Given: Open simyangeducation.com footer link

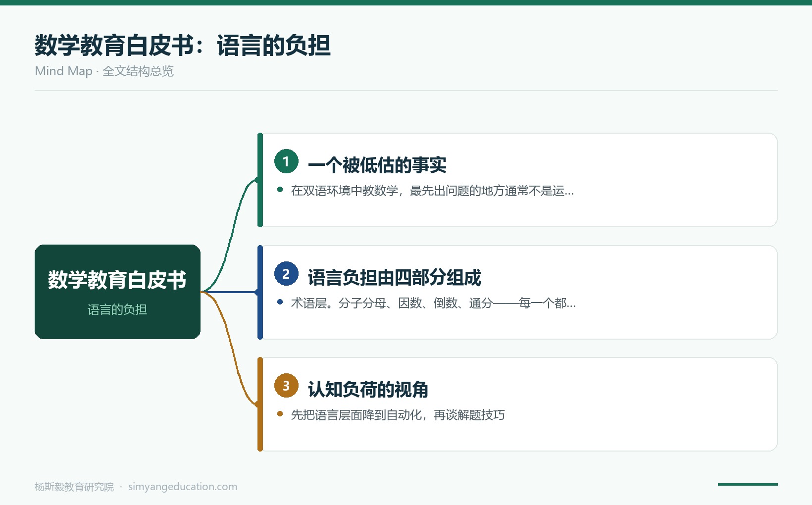Looking at the screenshot, I should pos(183,487).
